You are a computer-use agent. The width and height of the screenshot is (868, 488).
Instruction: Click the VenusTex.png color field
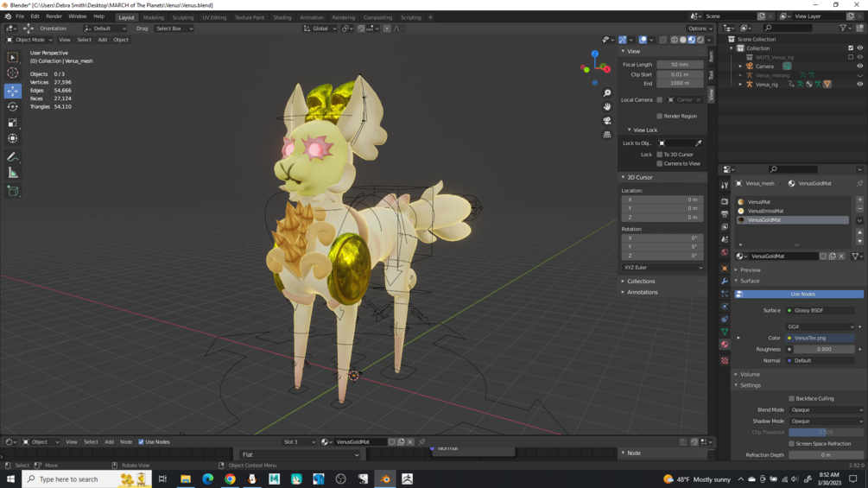click(820, 338)
